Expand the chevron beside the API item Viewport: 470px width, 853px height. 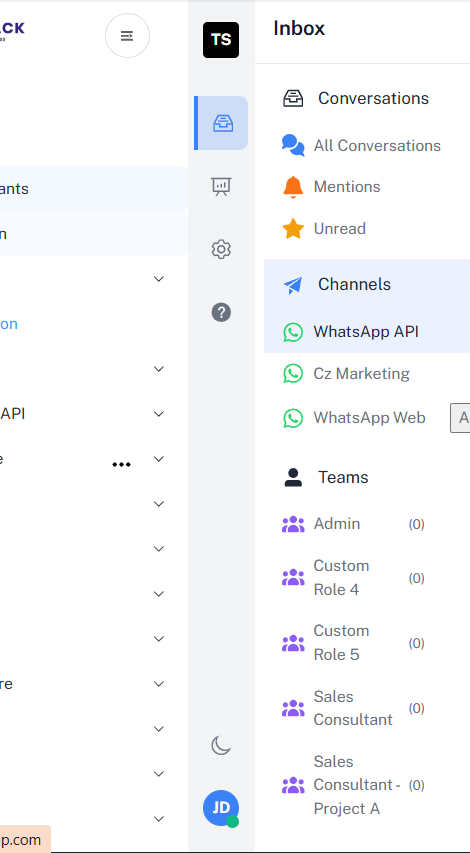[159, 414]
